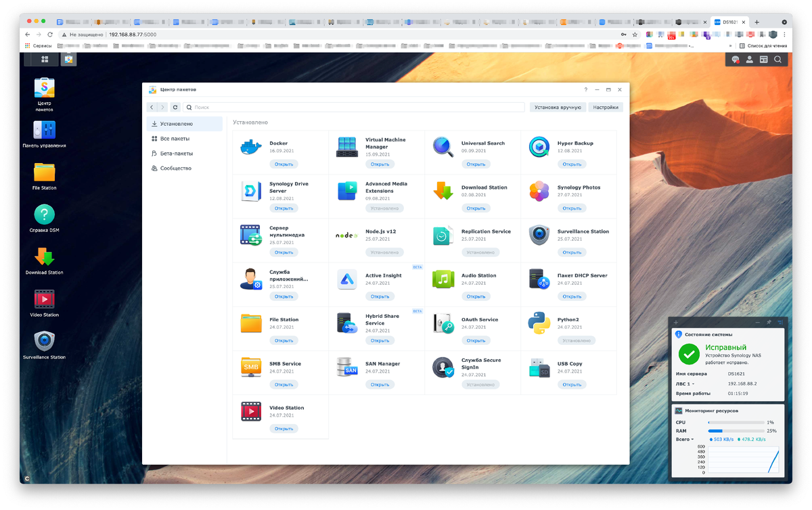Open Список для чтения reading list

[x=763, y=46]
